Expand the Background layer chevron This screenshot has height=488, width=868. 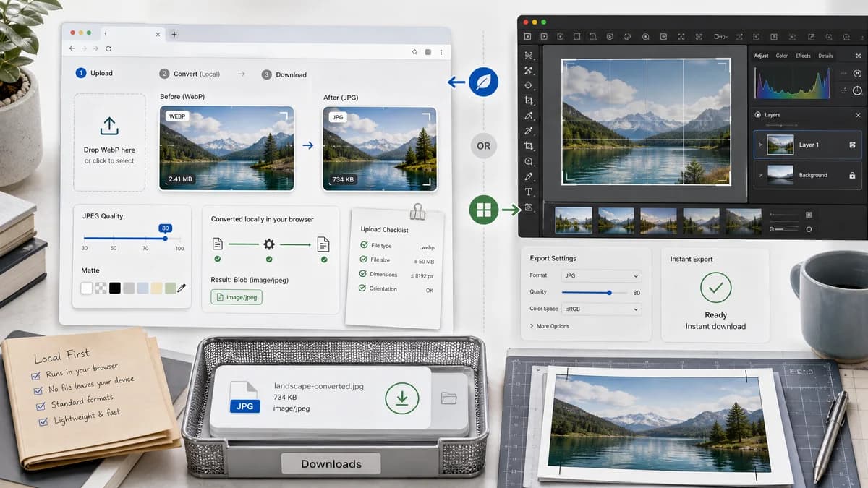[760, 175]
